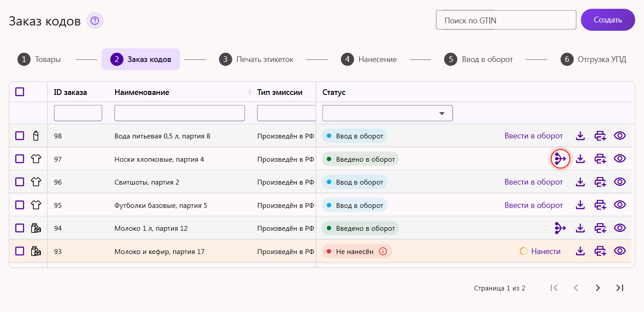Focus the ID заказа filter field
The image size is (644, 312).
[78, 113]
